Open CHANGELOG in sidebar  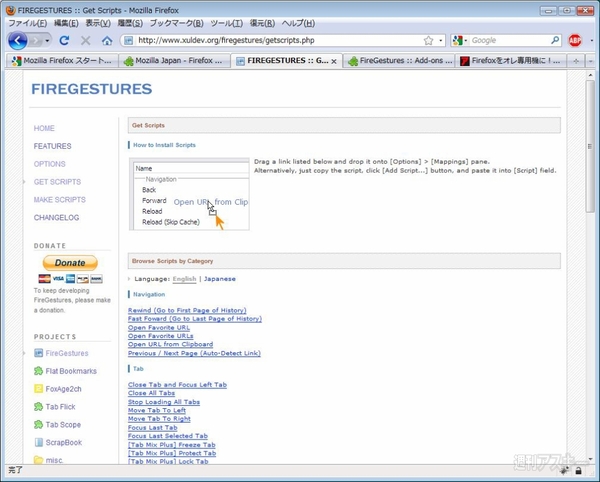pos(56,217)
